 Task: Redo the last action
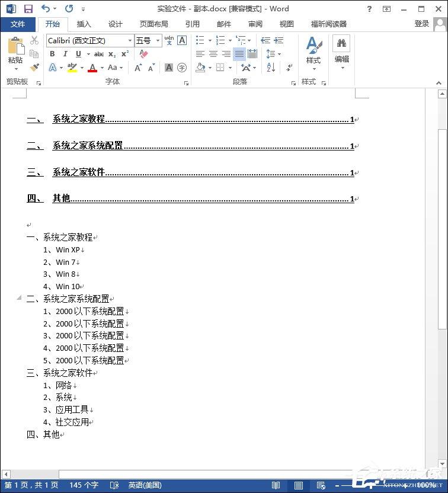[69, 8]
